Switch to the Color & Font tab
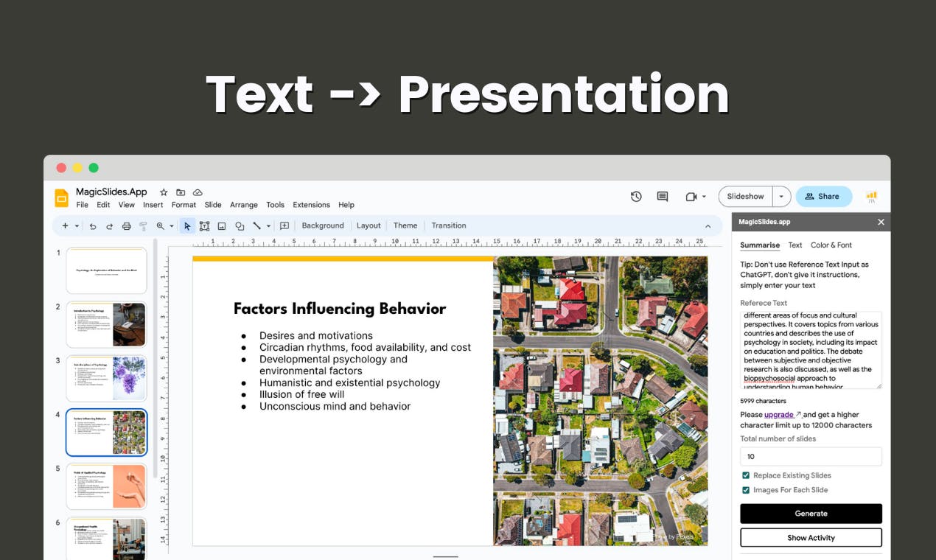This screenshot has height=560, width=936. pyautogui.click(x=831, y=245)
